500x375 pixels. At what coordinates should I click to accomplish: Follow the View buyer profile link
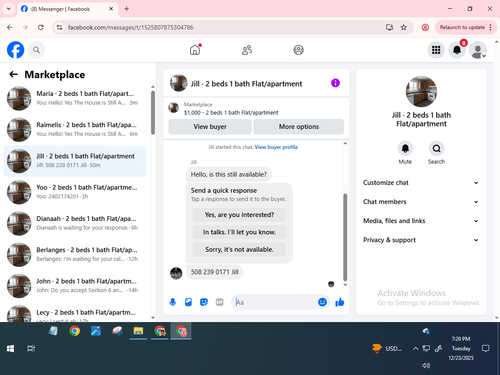coord(276,147)
